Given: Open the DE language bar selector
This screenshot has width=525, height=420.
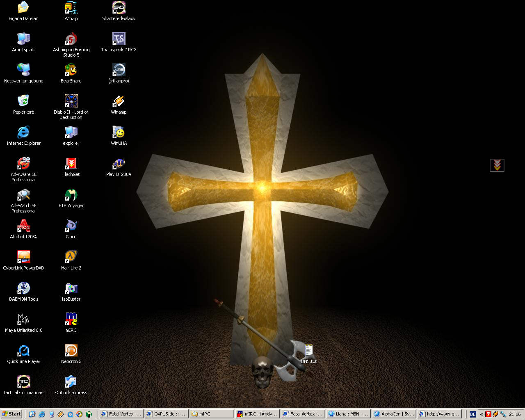Looking at the screenshot, I should click(x=473, y=414).
